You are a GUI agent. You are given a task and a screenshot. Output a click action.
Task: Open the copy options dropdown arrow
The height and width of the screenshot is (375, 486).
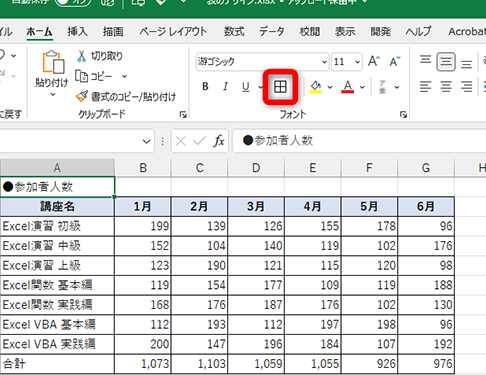pyautogui.click(x=124, y=76)
